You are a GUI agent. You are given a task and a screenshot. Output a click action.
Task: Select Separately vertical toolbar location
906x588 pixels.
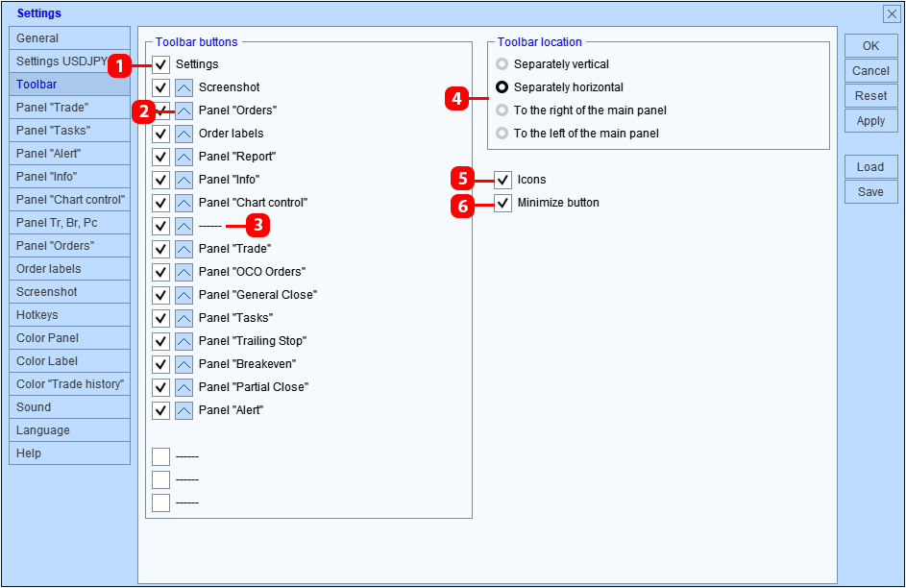(502, 64)
